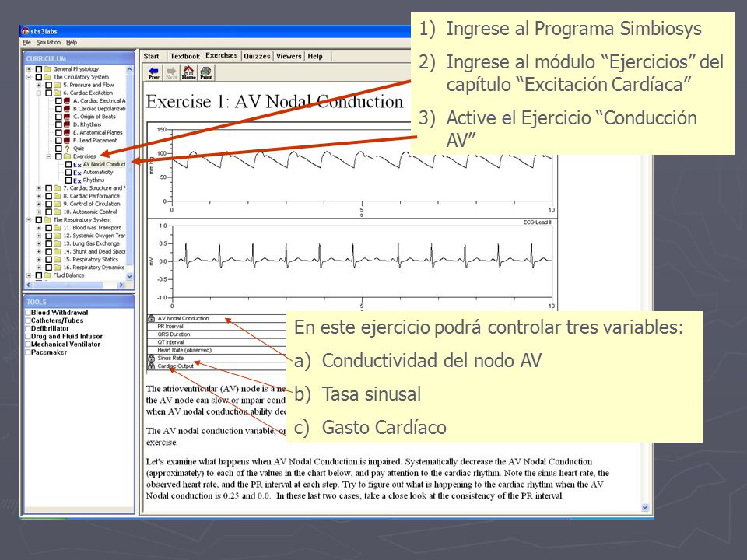Image resolution: width=747 pixels, height=560 pixels.
Task: Open the AV Nodal Conduction exercise
Action: [x=103, y=164]
